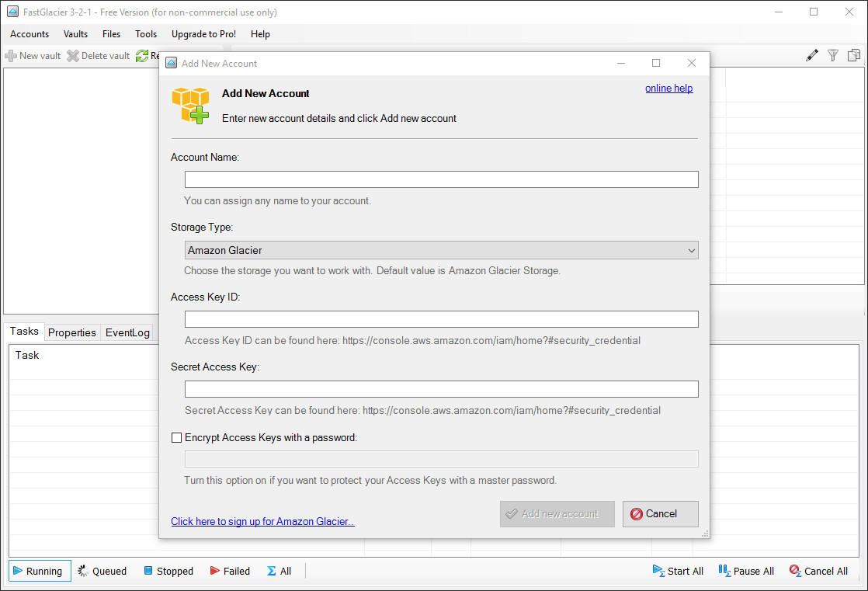Show Queued tasks filter

click(x=102, y=571)
